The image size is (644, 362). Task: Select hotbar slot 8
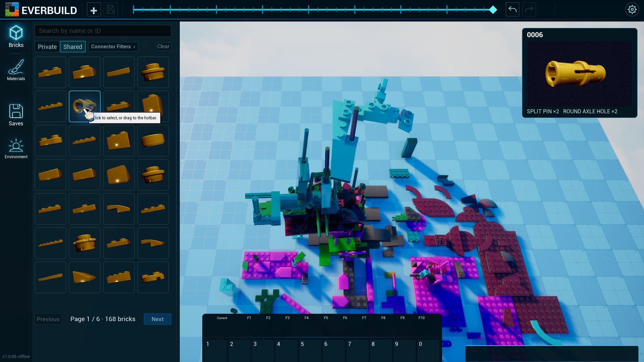(x=381, y=350)
